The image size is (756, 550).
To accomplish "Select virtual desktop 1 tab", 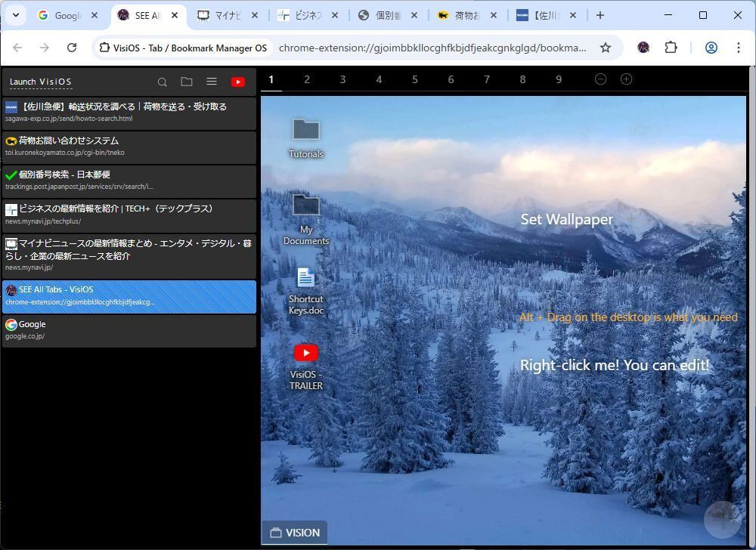I will pos(271,79).
